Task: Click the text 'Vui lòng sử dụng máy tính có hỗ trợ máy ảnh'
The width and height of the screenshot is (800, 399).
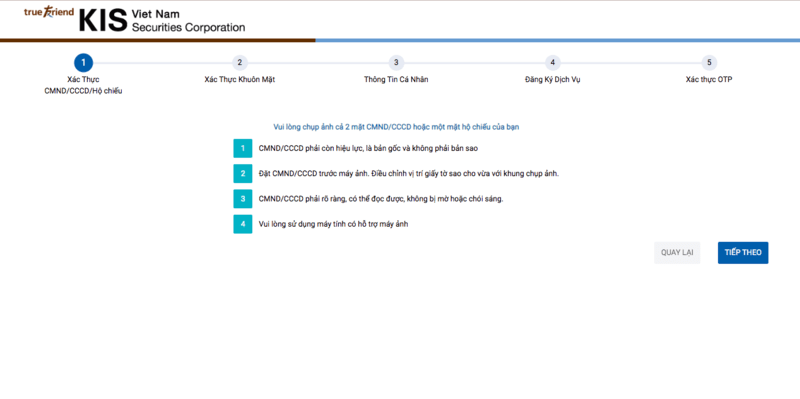Action: point(334,224)
